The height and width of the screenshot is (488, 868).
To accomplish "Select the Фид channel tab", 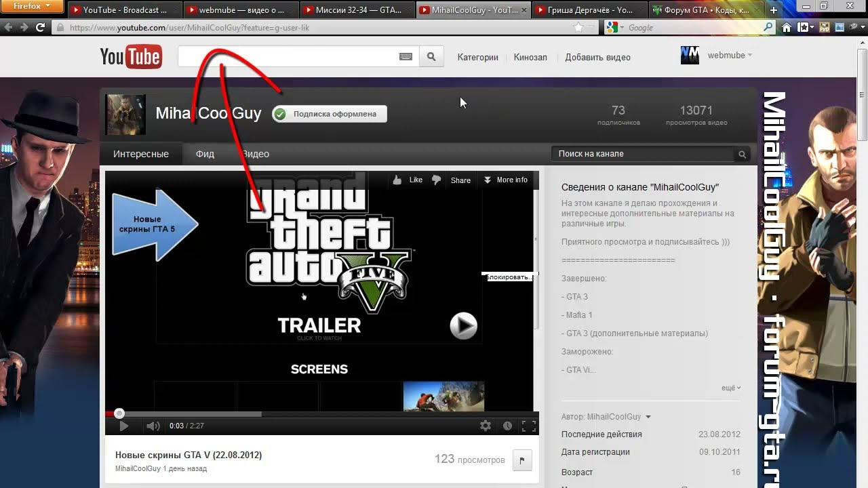I will [x=205, y=154].
